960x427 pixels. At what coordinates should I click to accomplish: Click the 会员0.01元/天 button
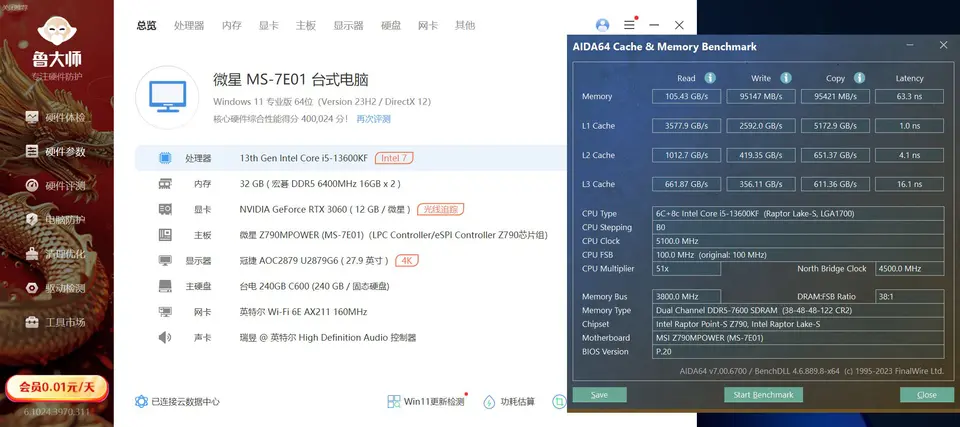56,387
